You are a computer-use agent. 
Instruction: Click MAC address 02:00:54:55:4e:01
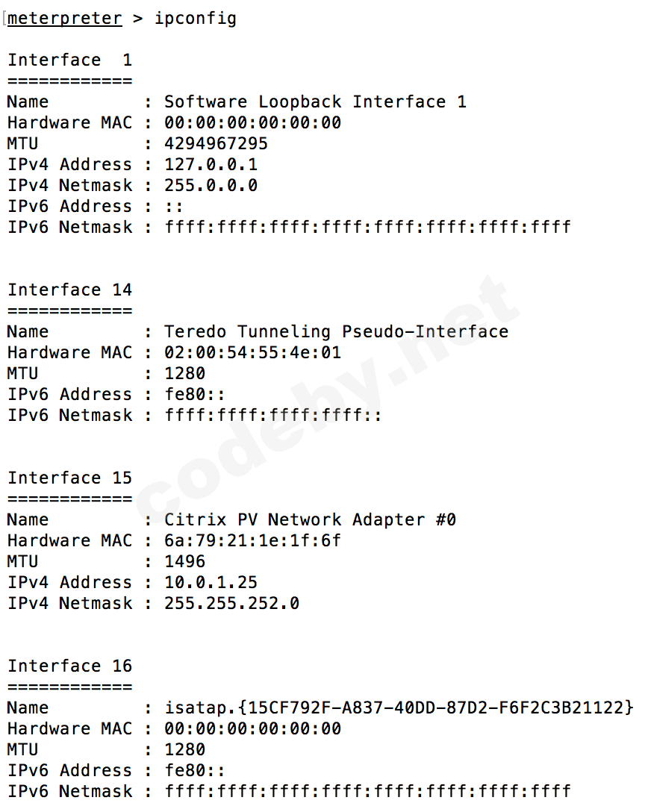pos(252,353)
